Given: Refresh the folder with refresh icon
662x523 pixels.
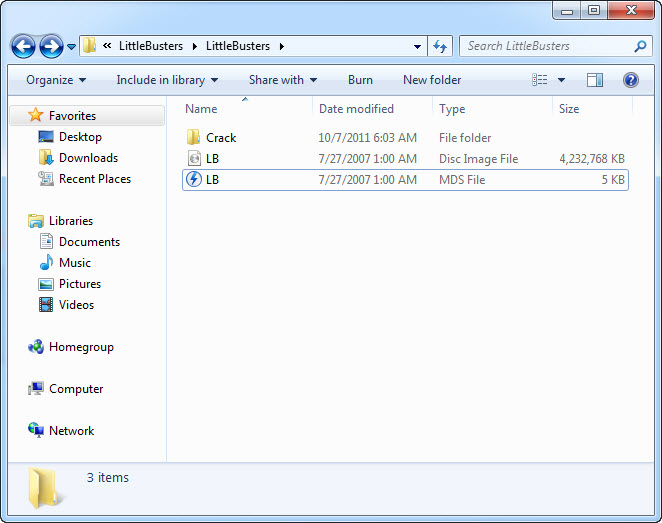Looking at the screenshot, I should [x=440, y=46].
